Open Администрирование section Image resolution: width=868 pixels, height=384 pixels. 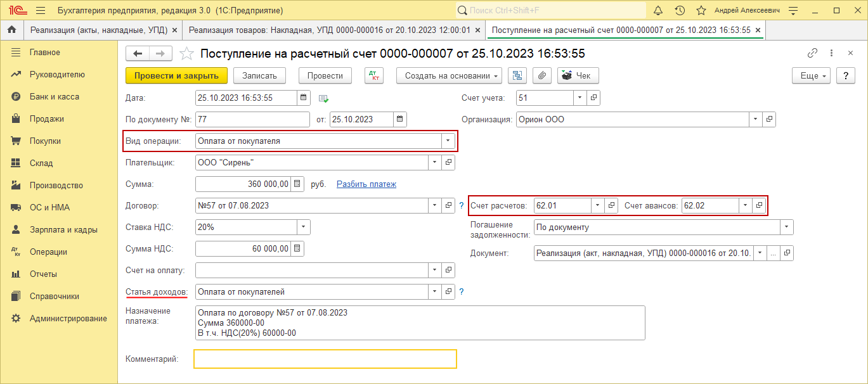68,318
